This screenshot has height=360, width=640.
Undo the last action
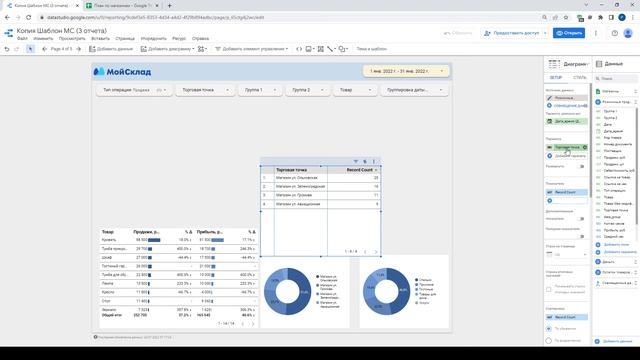(x=7, y=49)
